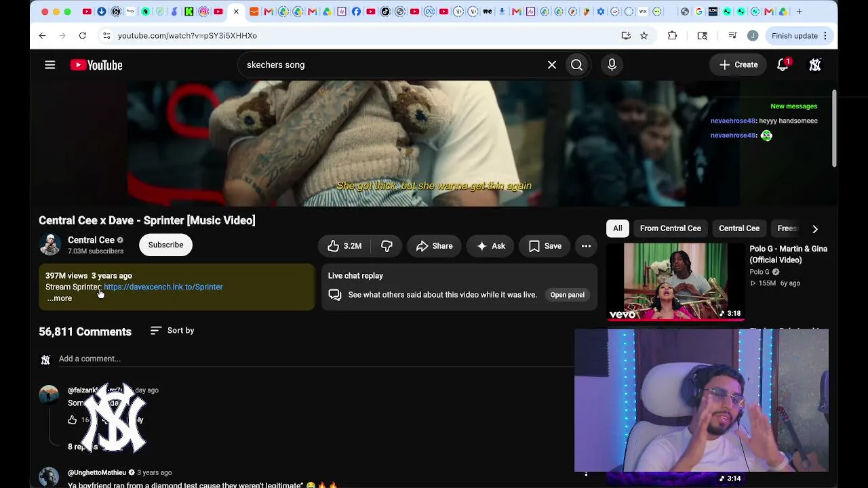Install app icon in the address bar
Screen dimensions: 868x488
pos(625,35)
